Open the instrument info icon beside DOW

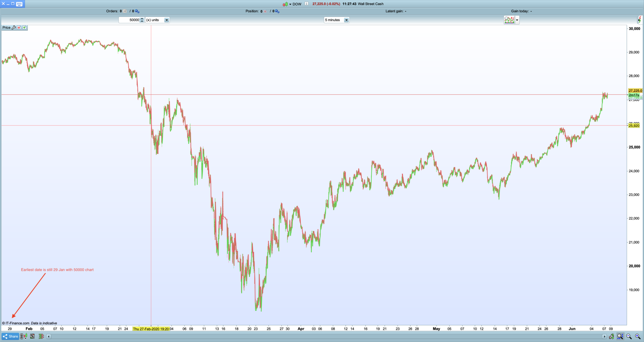[x=307, y=4]
